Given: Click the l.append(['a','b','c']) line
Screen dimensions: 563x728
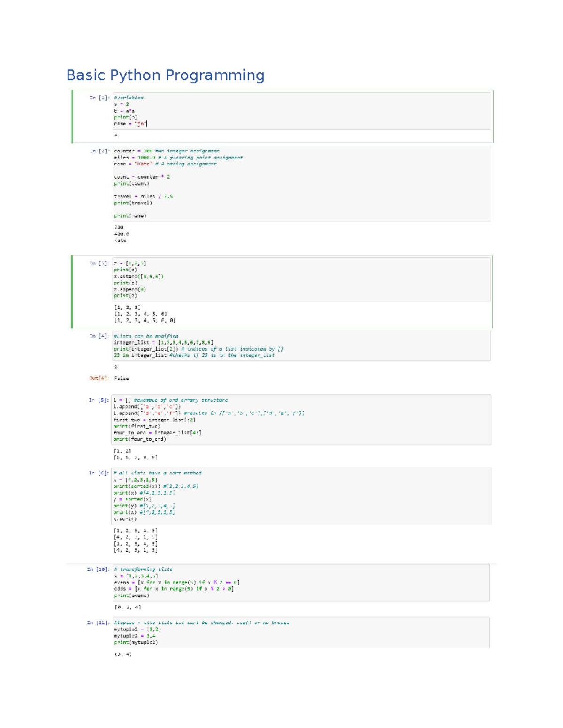Looking at the screenshot, I should click(x=147, y=406).
